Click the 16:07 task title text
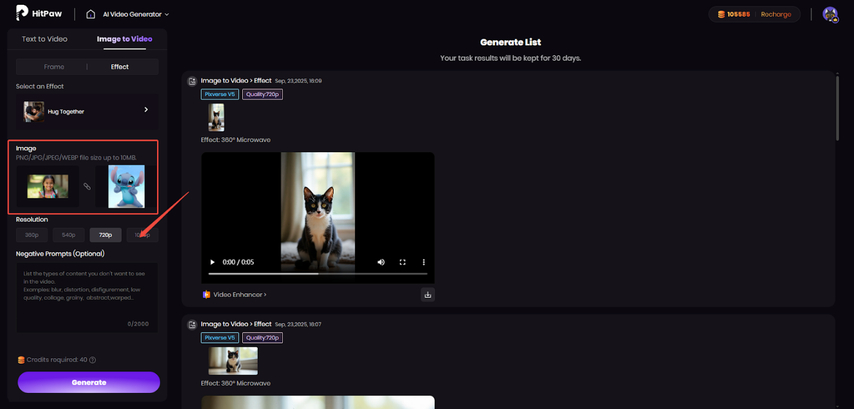Image resolution: width=854 pixels, height=409 pixels. pyautogui.click(x=236, y=324)
